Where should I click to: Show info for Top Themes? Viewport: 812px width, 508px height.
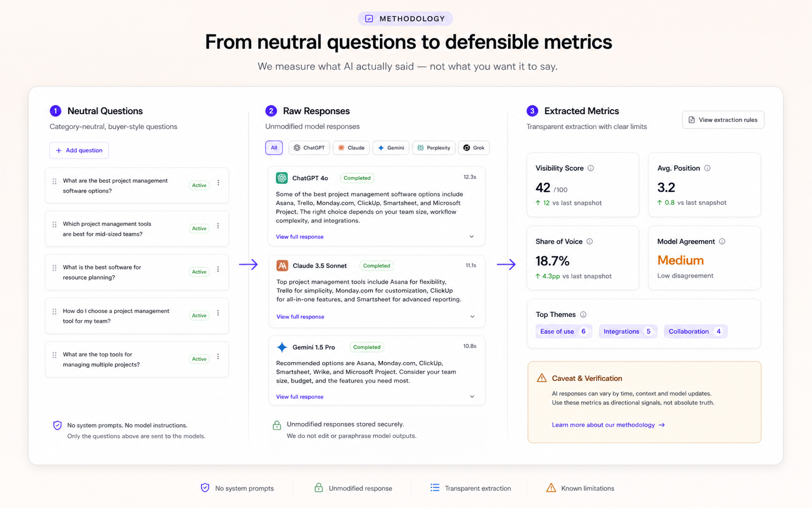click(x=583, y=314)
